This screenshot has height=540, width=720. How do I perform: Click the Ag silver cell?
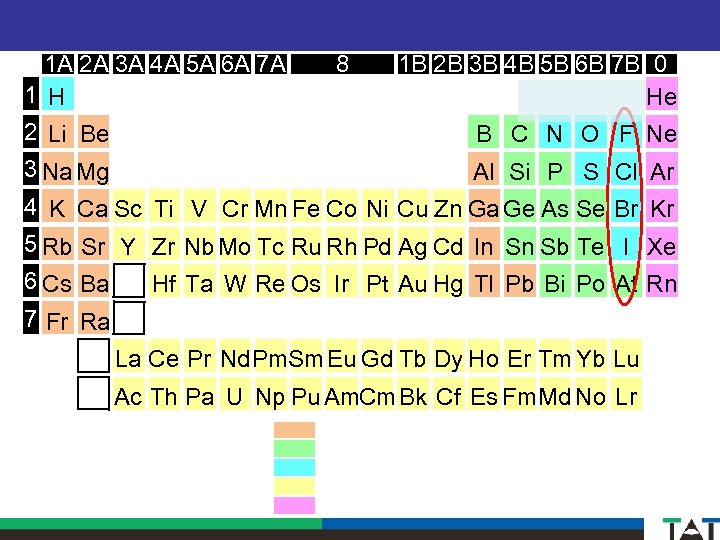(x=412, y=244)
